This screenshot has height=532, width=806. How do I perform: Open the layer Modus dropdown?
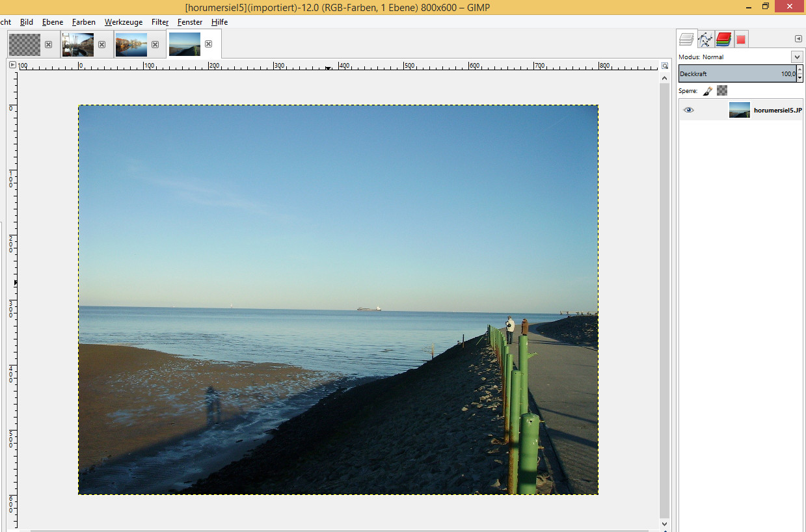tap(796, 57)
